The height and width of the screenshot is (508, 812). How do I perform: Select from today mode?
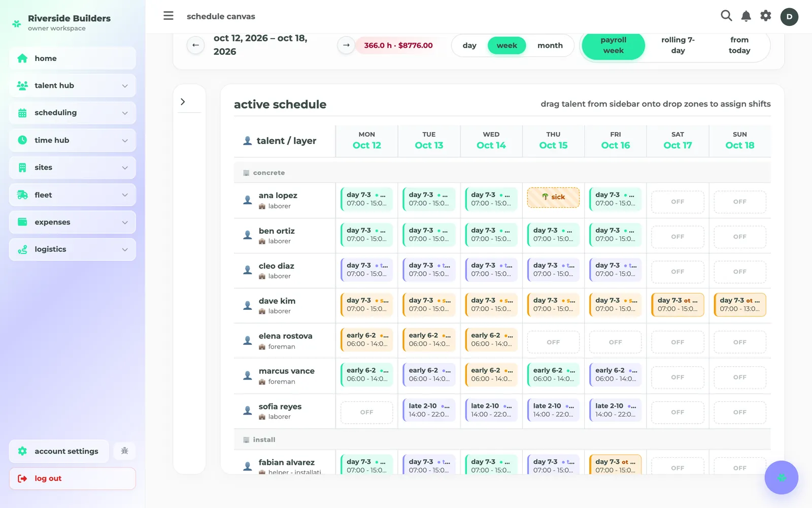739,45
